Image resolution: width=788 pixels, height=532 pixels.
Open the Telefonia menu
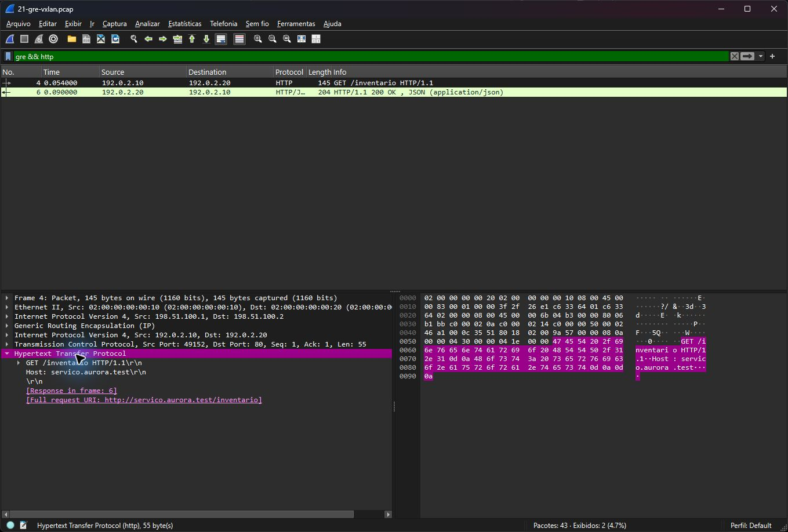click(x=224, y=24)
